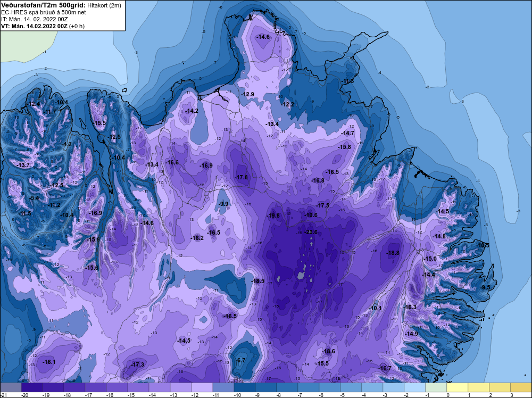Viewport: 532px width, 398px height.
Task: Click the -10.1 temperature value
Action: [x=375, y=308]
